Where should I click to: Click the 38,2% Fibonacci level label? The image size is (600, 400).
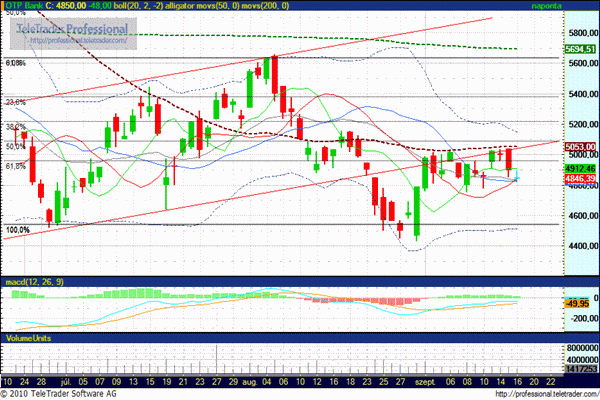[15, 127]
